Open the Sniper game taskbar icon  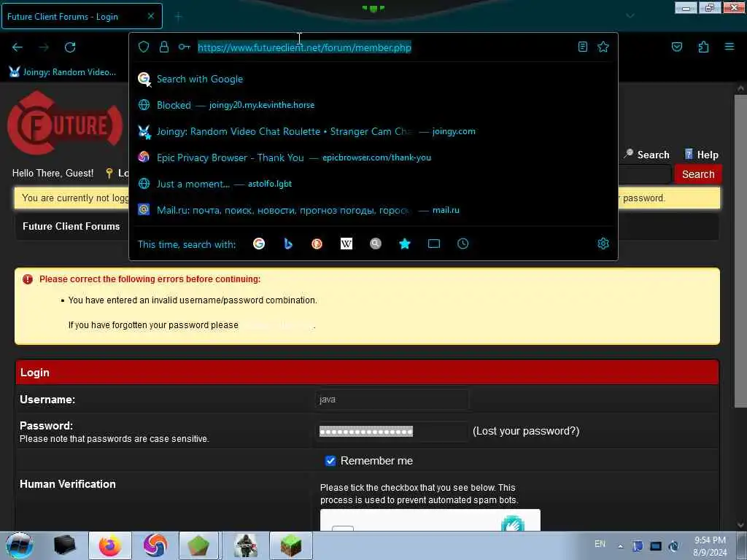[246, 545]
